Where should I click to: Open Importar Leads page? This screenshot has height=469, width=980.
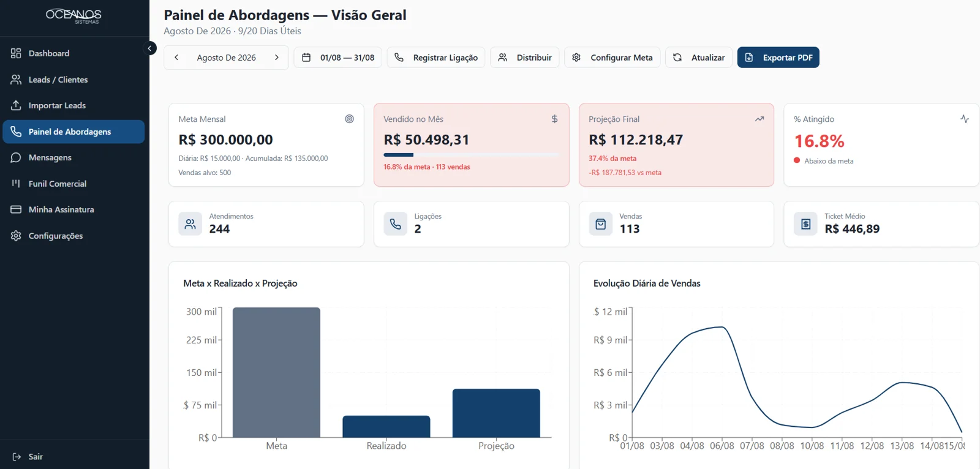(73, 105)
